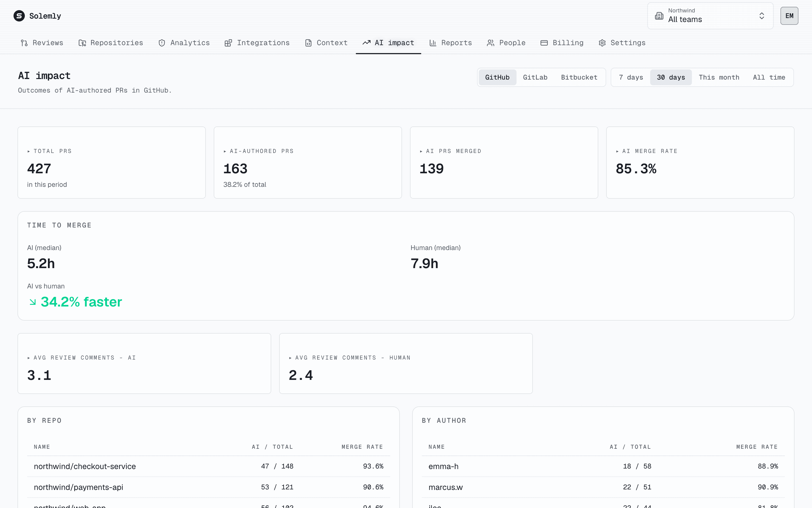The width and height of the screenshot is (812, 508).
Task: Select the 30 days range
Action: [x=671, y=77]
